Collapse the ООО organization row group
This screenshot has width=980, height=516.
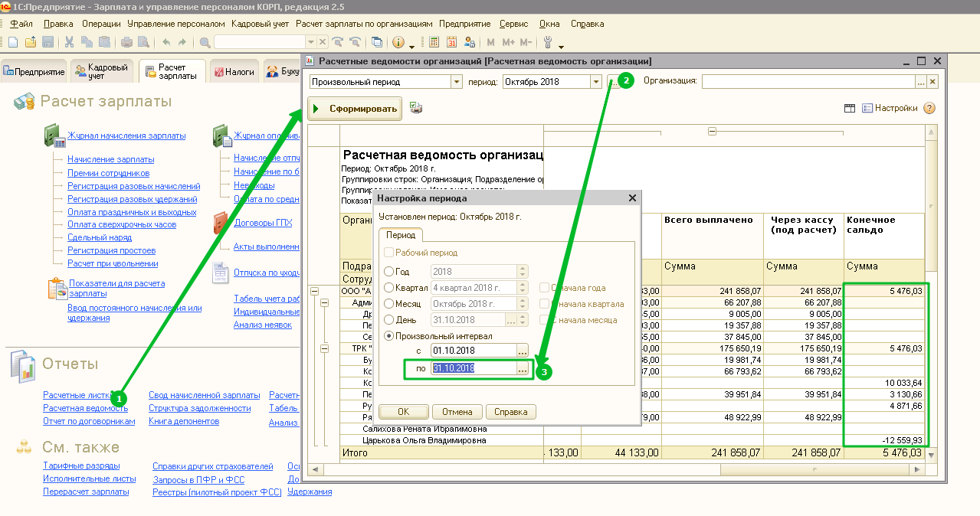click(314, 291)
